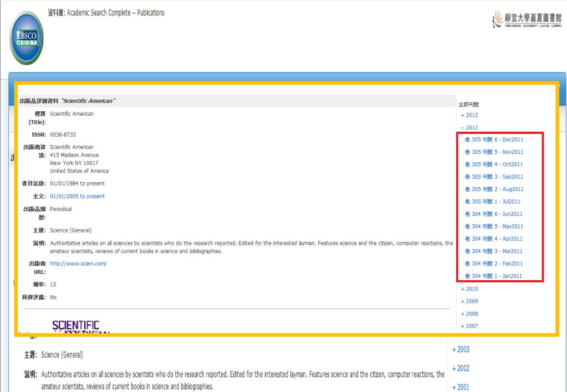The width and height of the screenshot is (567, 392).
Task: Open volume 304 issue 2 Feb2011
Action: [494, 264]
